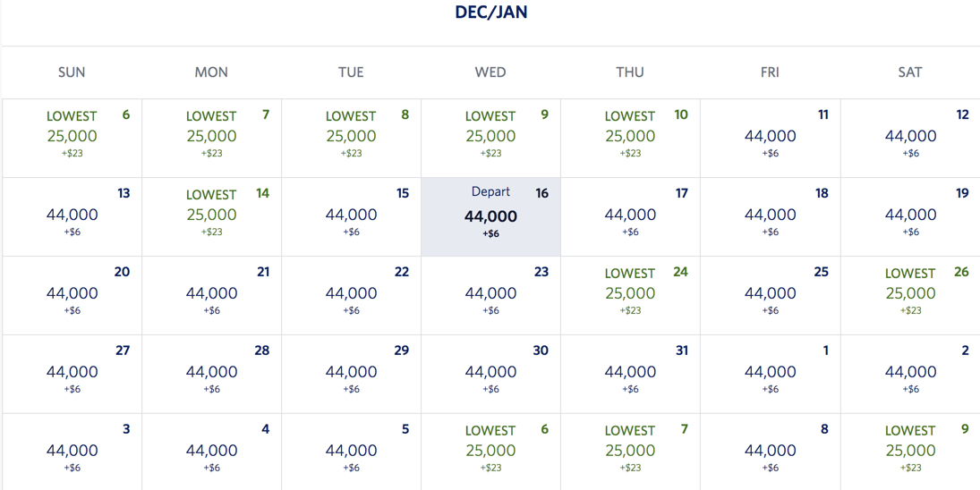The height and width of the screenshot is (490, 980).
Task: Click December 22 fare cell
Action: [x=351, y=295]
